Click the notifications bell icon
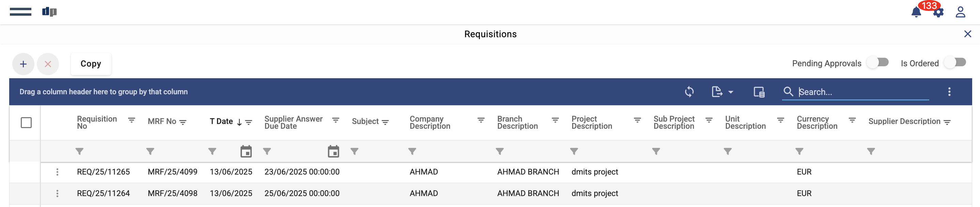Image resolution: width=980 pixels, height=207 pixels. [x=916, y=13]
